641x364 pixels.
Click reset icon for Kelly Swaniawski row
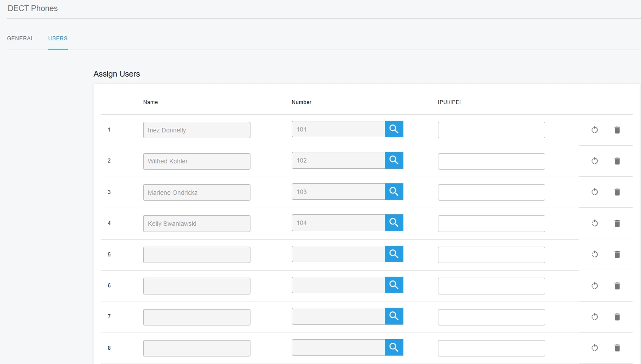click(595, 223)
